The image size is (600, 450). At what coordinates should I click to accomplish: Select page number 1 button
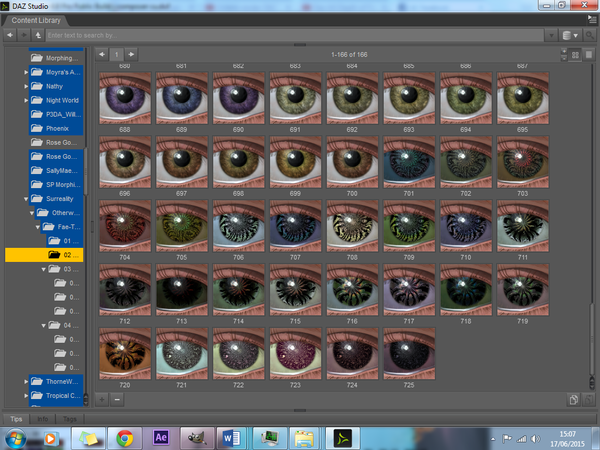(x=117, y=54)
